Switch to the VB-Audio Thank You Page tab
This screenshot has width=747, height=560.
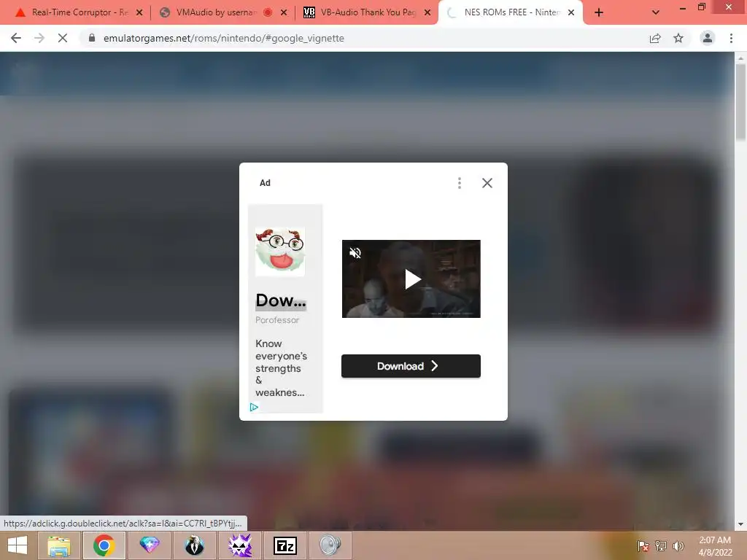(x=367, y=12)
